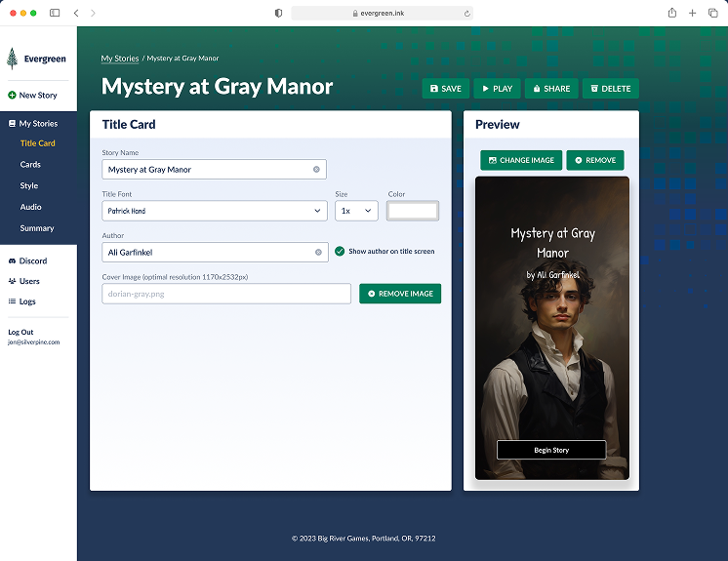Click the New Story plus icon

(12, 95)
